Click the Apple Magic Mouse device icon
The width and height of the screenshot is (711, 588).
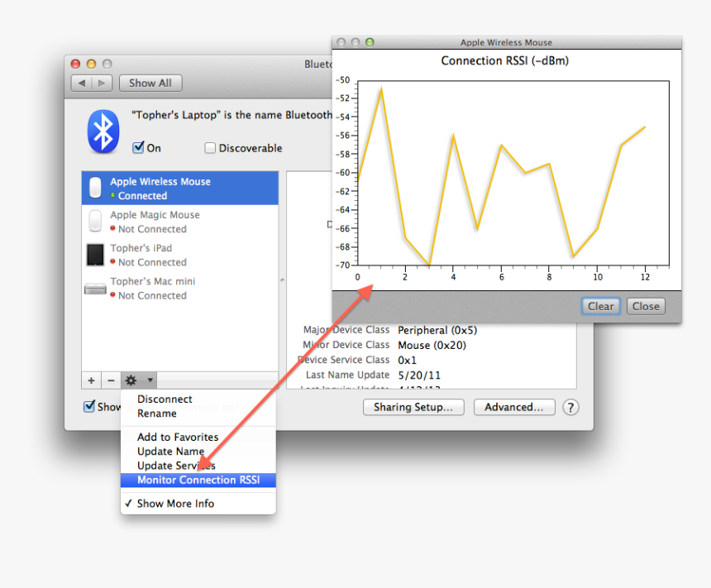click(95, 221)
